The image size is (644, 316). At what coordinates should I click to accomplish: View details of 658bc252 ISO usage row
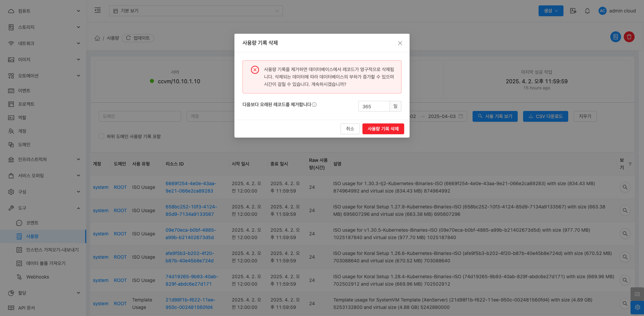click(625, 210)
